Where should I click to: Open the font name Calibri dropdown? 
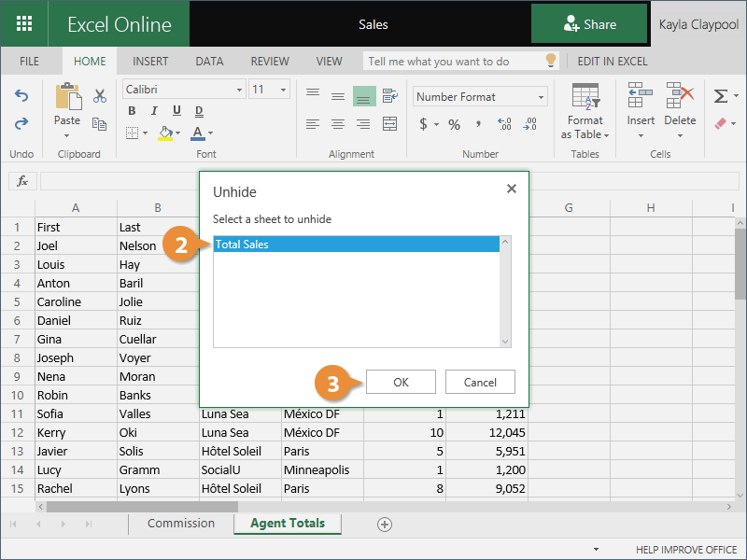tap(183, 90)
